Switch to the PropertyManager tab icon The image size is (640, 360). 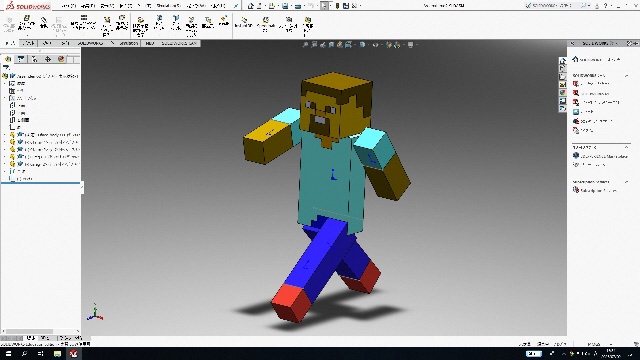click(21, 59)
